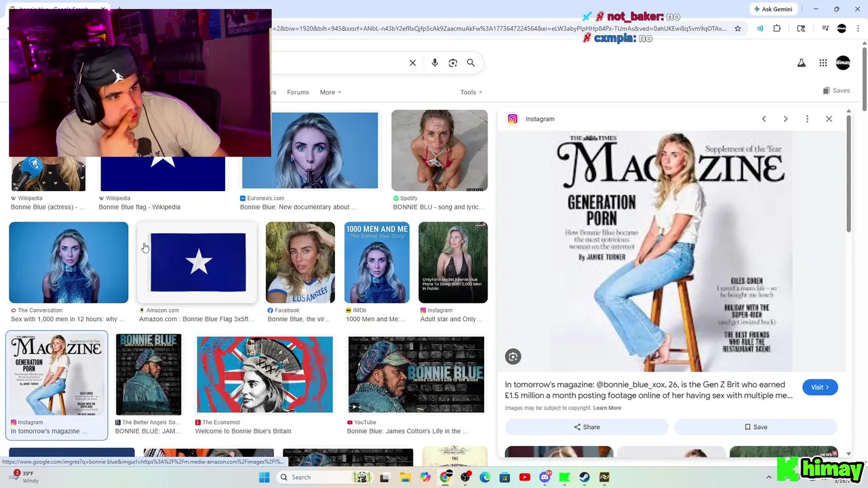Select the Instagram magazine cover thumbnail

(x=57, y=374)
